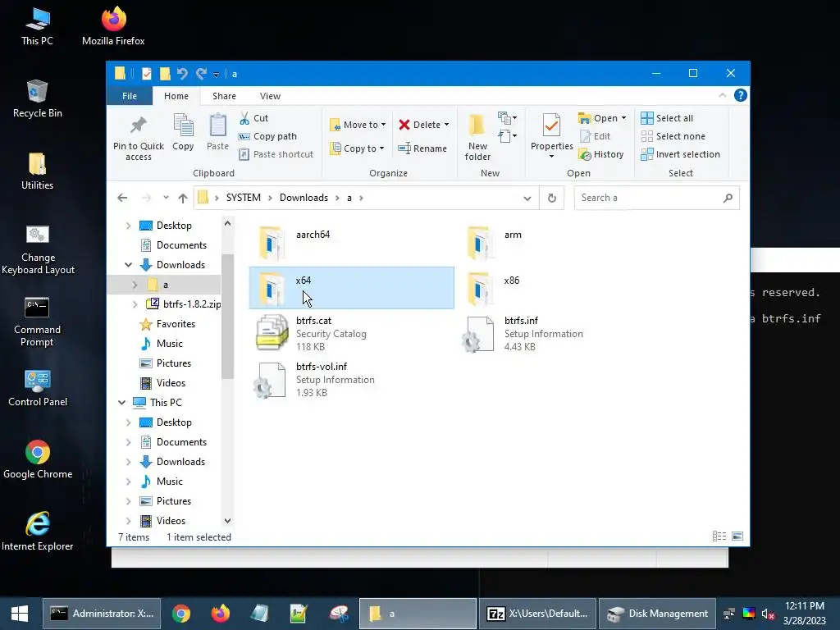
Task: Open Recent locations dropdown arrow
Action: coord(166,198)
